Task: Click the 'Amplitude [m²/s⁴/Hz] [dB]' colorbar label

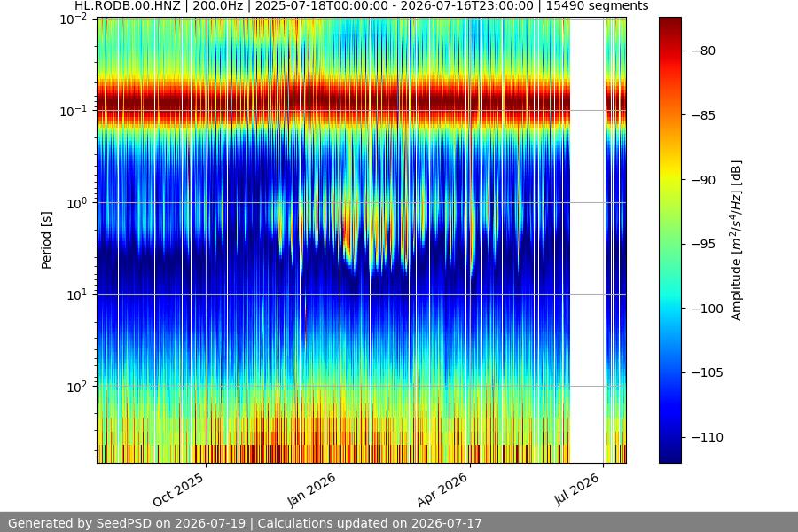Action: coord(737,240)
